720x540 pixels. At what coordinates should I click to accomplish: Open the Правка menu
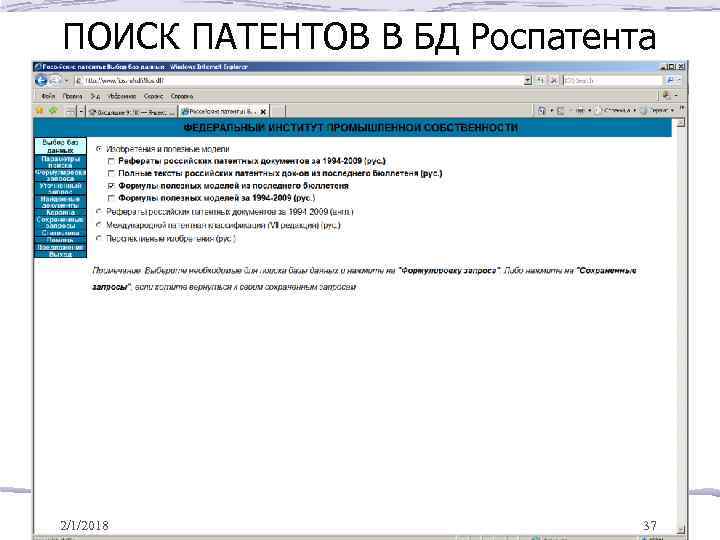72,96
